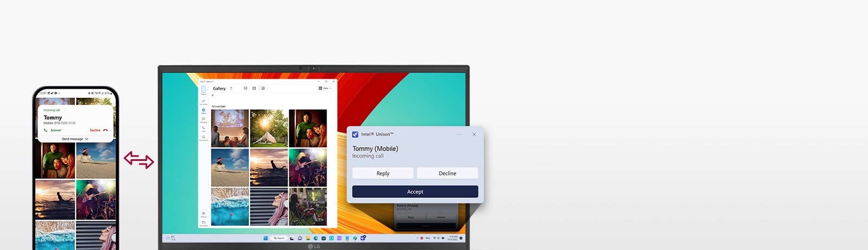The height and width of the screenshot is (250, 868).
Task: Open the sand dune photo in Gallery
Action: (x=230, y=168)
